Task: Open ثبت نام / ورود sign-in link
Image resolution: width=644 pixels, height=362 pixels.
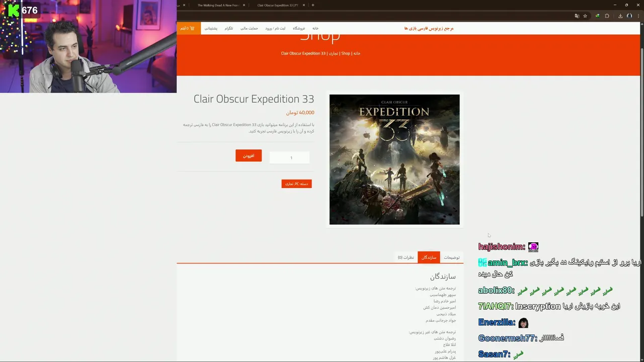Action: click(x=275, y=28)
